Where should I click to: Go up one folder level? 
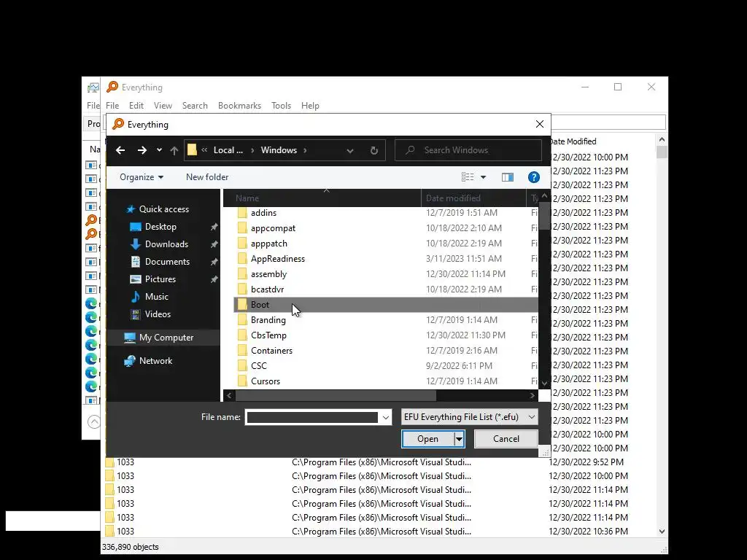point(174,150)
